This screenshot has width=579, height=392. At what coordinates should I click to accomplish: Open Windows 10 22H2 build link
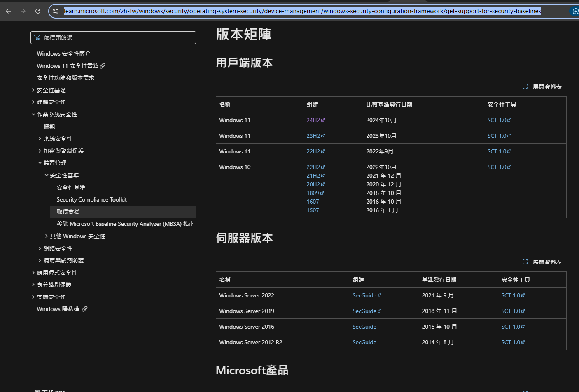[x=315, y=167]
